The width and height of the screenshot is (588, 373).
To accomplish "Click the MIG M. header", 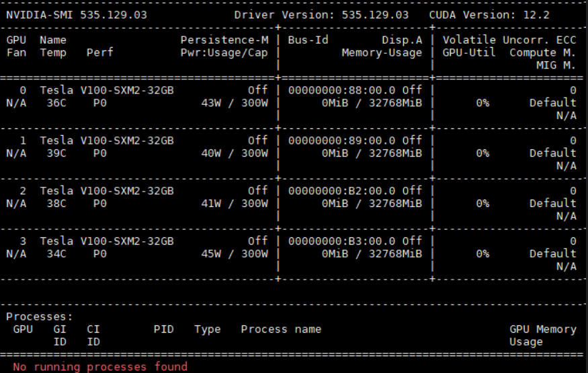I will (x=556, y=65).
